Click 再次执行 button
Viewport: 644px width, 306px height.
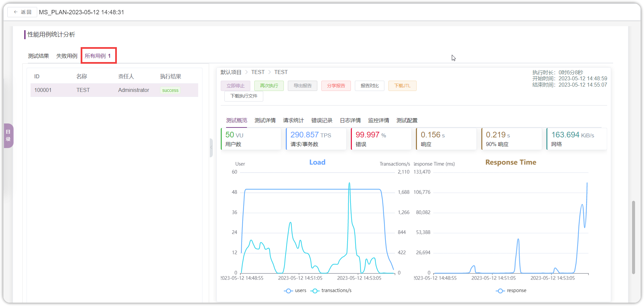[x=269, y=86]
